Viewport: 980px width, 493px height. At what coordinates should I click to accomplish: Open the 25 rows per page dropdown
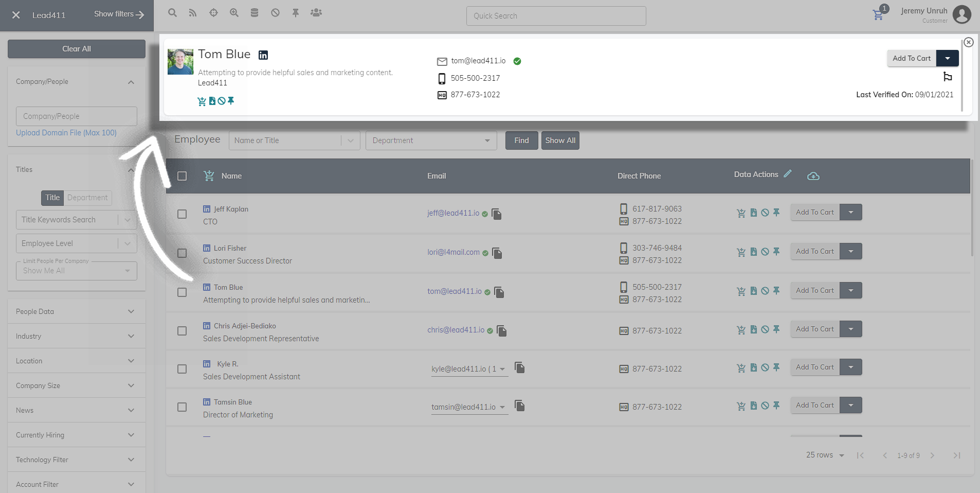[x=825, y=455]
